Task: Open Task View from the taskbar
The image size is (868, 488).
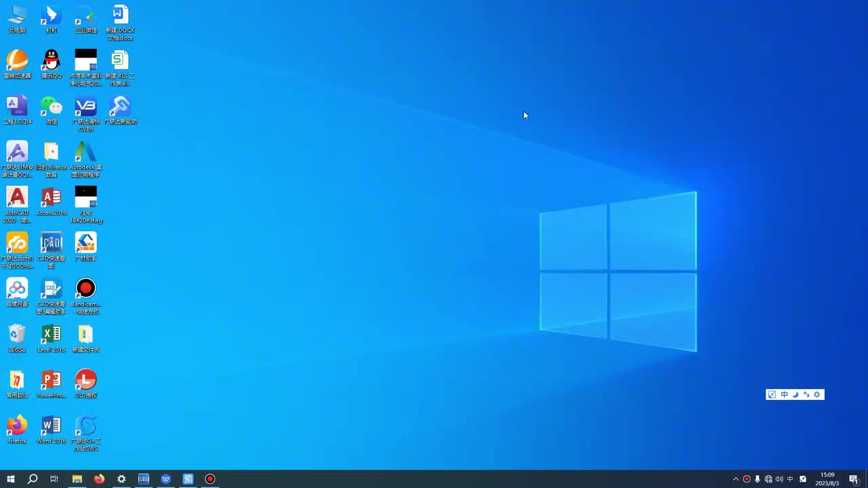Action: (x=54, y=479)
